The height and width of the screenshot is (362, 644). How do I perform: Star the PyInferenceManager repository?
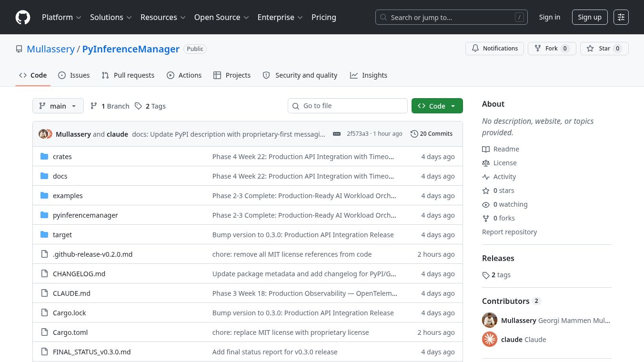pyautogui.click(x=604, y=49)
